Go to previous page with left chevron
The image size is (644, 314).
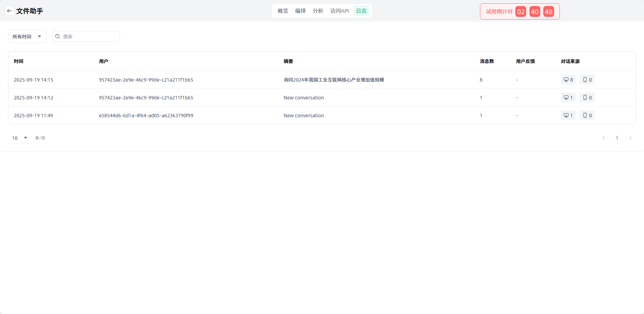pos(604,138)
